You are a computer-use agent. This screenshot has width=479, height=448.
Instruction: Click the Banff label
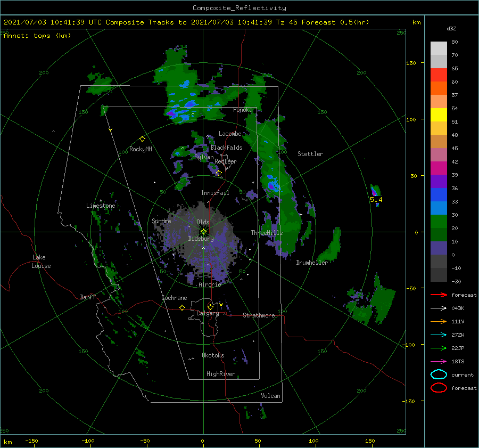click(x=88, y=297)
